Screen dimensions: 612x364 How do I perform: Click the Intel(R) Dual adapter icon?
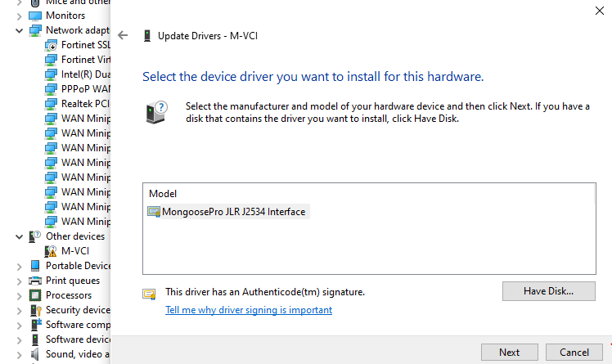[x=51, y=74]
